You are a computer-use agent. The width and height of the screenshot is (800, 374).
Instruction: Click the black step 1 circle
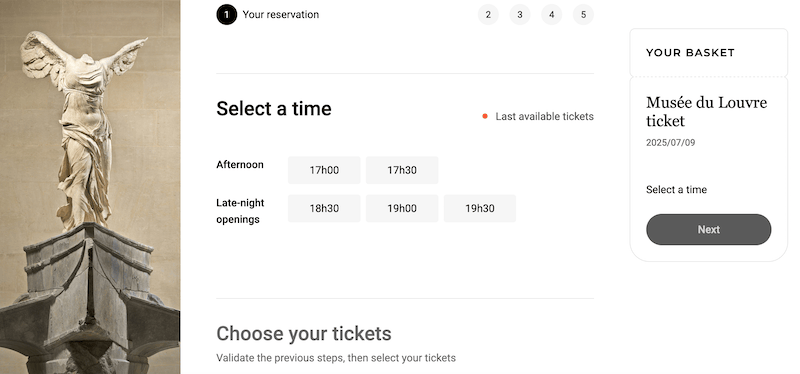tap(227, 15)
